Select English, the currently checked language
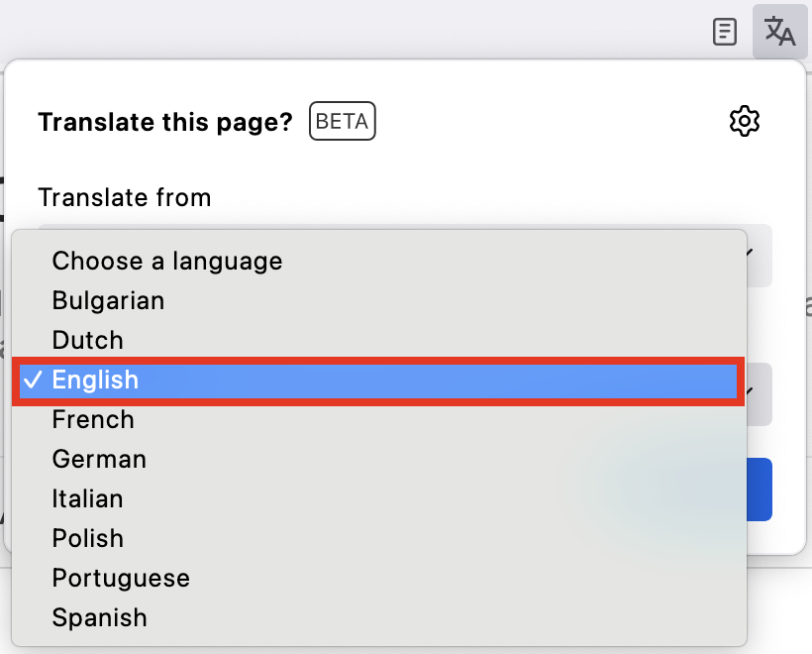This screenshot has height=654, width=812. click(96, 380)
